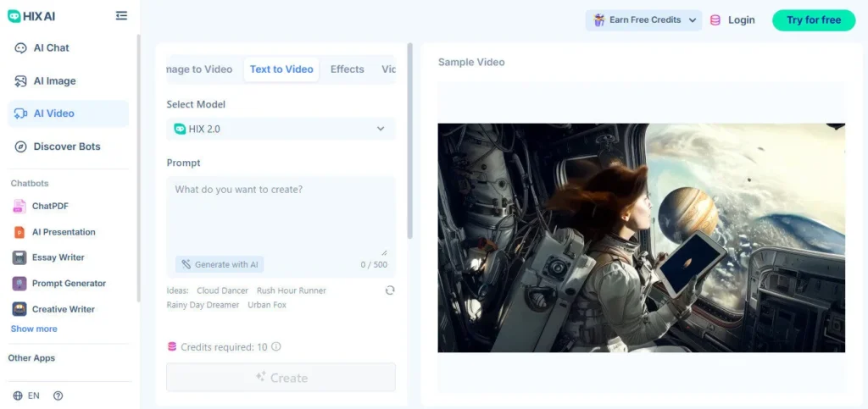The width and height of the screenshot is (868, 409).
Task: Switch to the Effects tab
Action: 347,69
